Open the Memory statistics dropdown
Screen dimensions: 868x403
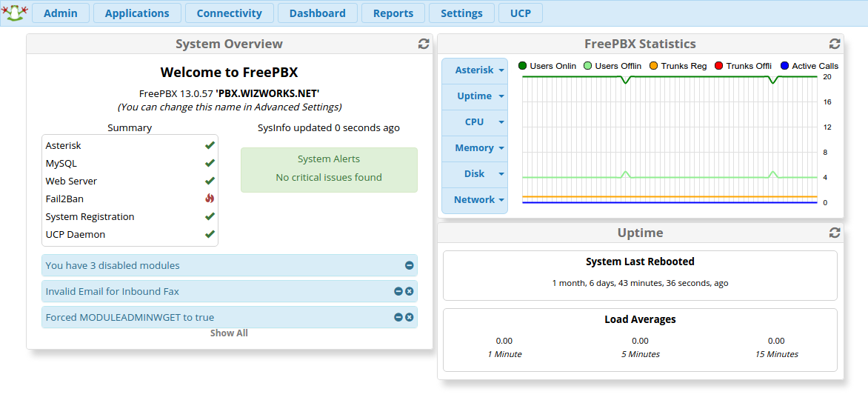pyautogui.click(x=475, y=148)
